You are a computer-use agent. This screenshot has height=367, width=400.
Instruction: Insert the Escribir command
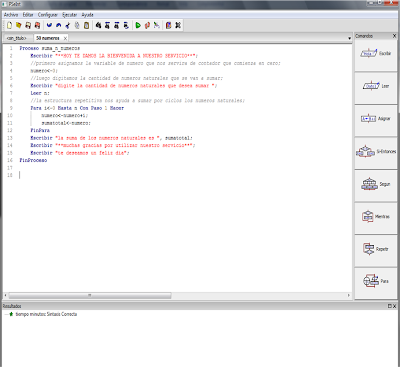point(376,54)
